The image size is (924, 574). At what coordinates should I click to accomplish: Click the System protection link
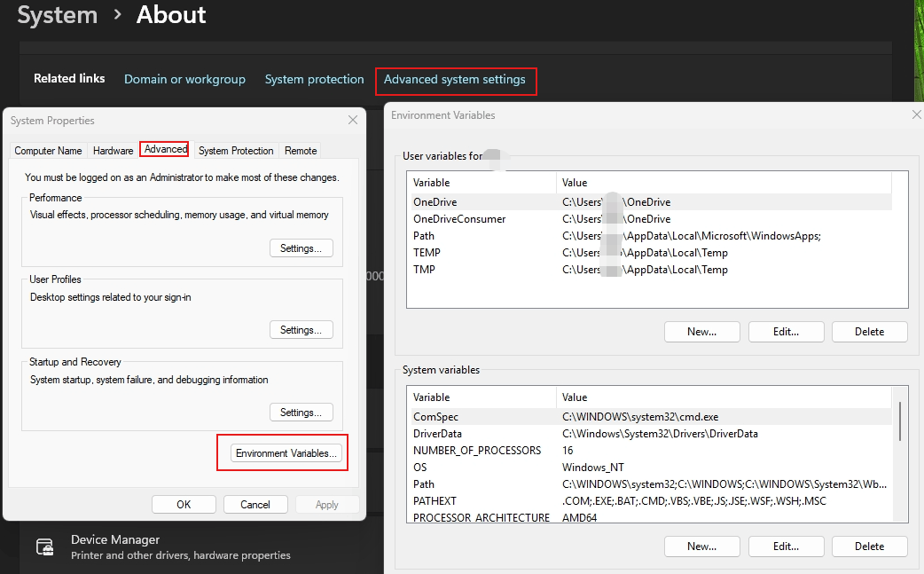314,79
